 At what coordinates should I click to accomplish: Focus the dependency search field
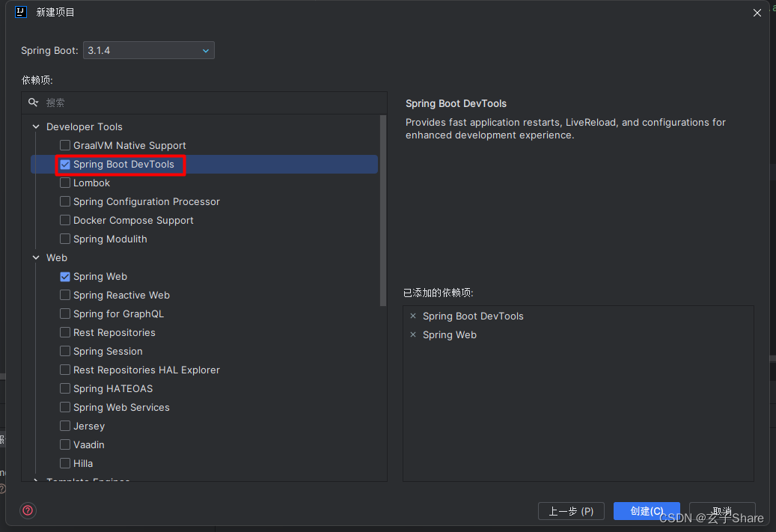(x=204, y=103)
